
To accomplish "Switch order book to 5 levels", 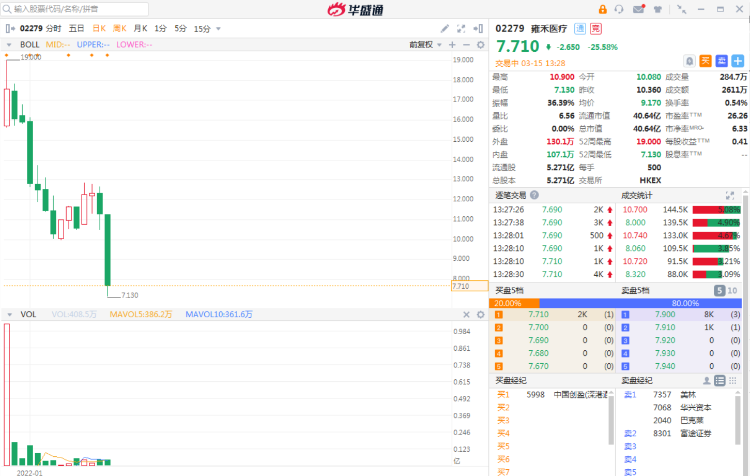I will (719, 291).
